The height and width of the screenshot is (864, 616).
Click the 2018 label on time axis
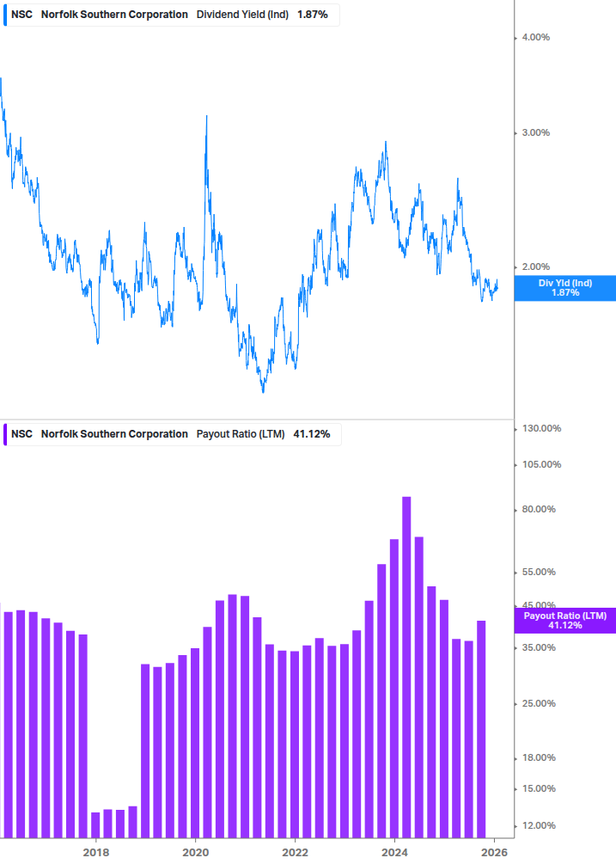pyautogui.click(x=96, y=851)
